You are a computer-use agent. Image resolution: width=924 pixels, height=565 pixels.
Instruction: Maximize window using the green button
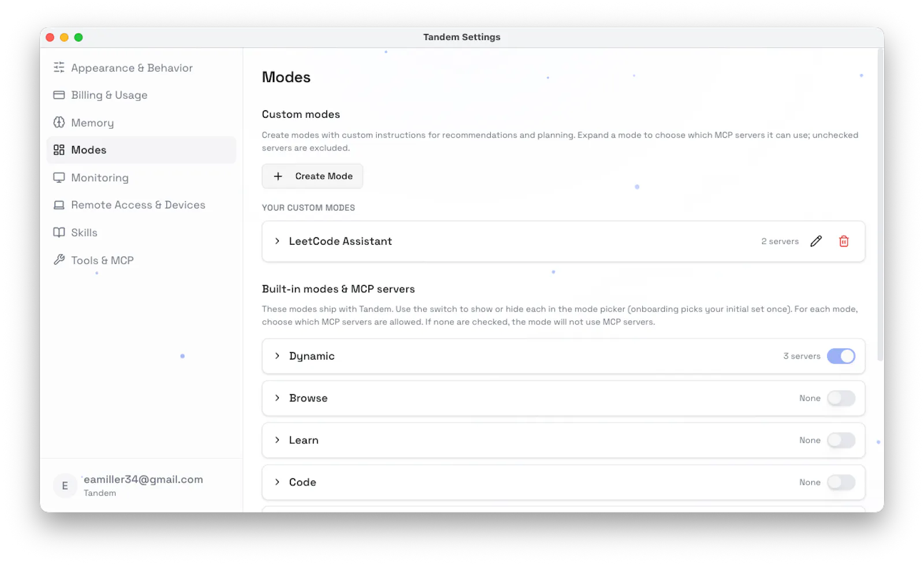[x=79, y=38]
